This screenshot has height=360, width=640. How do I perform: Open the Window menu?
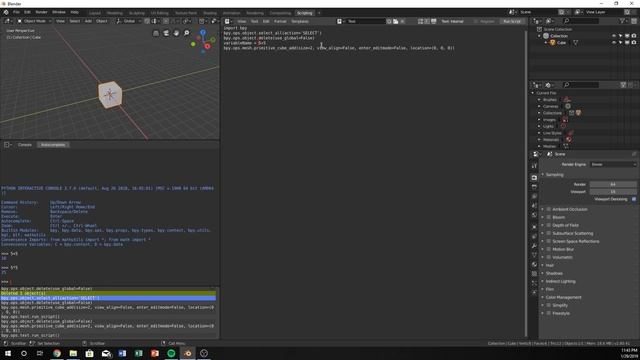pyautogui.click(x=59, y=12)
